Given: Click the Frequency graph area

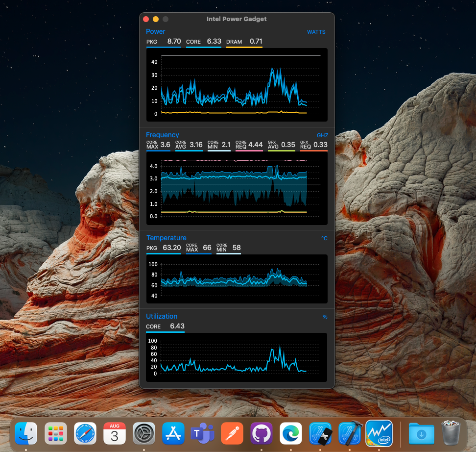Looking at the screenshot, I should coord(237,188).
